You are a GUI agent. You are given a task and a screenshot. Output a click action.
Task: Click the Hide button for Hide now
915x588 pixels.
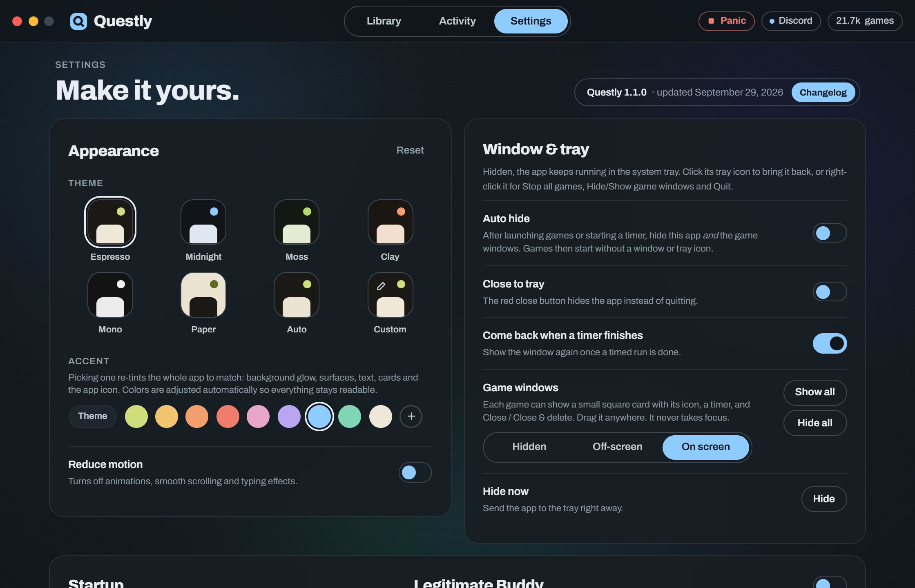[x=824, y=499]
